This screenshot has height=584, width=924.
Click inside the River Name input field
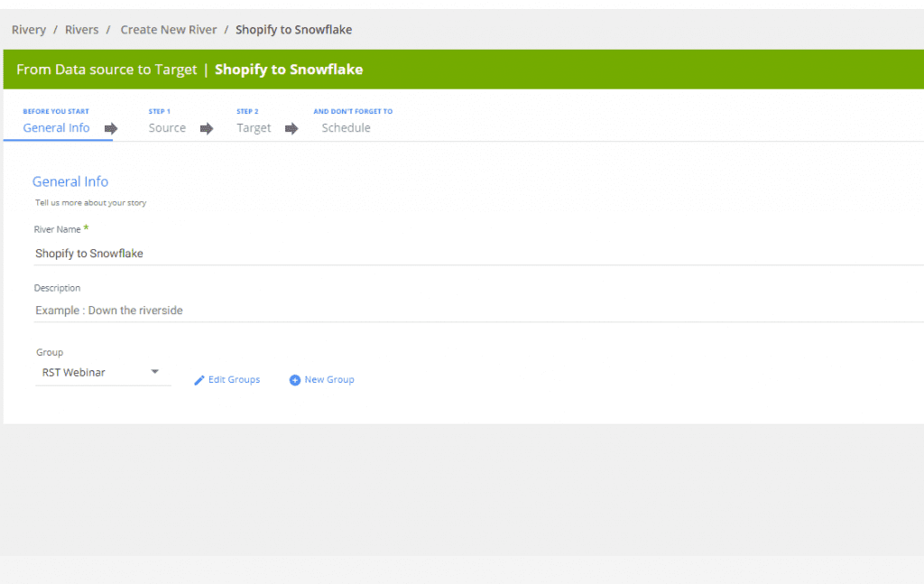271,253
